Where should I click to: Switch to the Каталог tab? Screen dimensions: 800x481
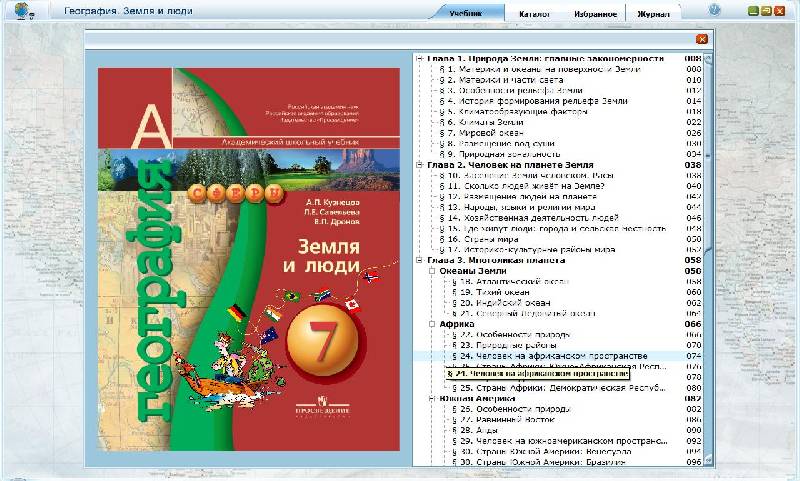point(535,14)
